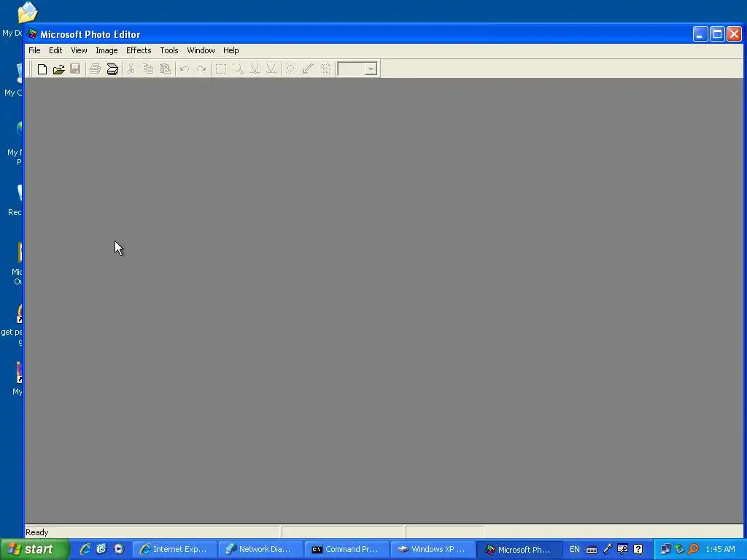
Task: Click the language bar microphone icon
Action: [x=608, y=550]
